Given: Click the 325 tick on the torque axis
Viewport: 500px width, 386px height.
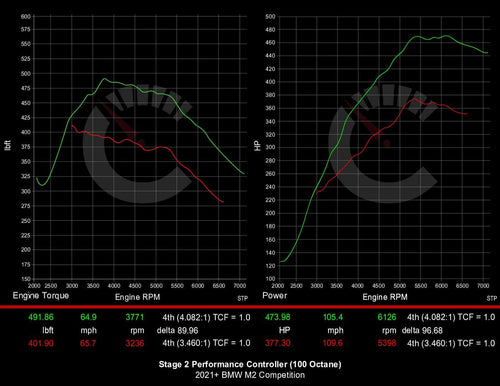Looking at the screenshot, I should (x=26, y=176).
